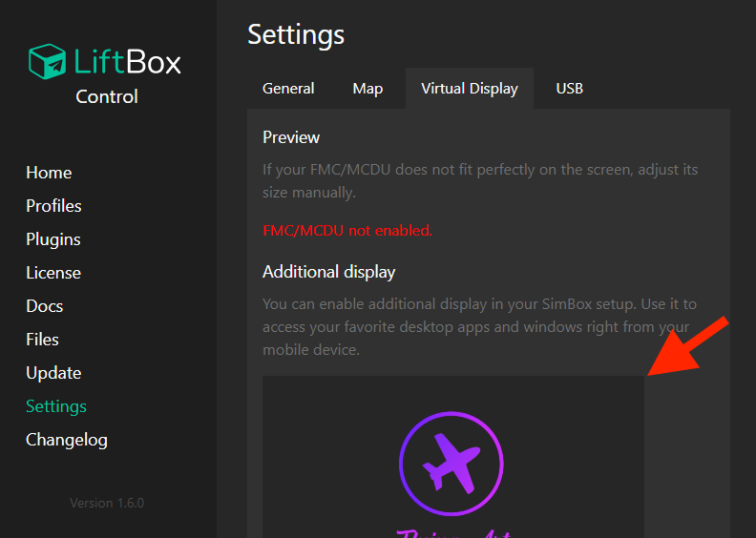The height and width of the screenshot is (538, 756).
Task: Click the 'Version 1.6.0' label
Action: tap(107, 503)
